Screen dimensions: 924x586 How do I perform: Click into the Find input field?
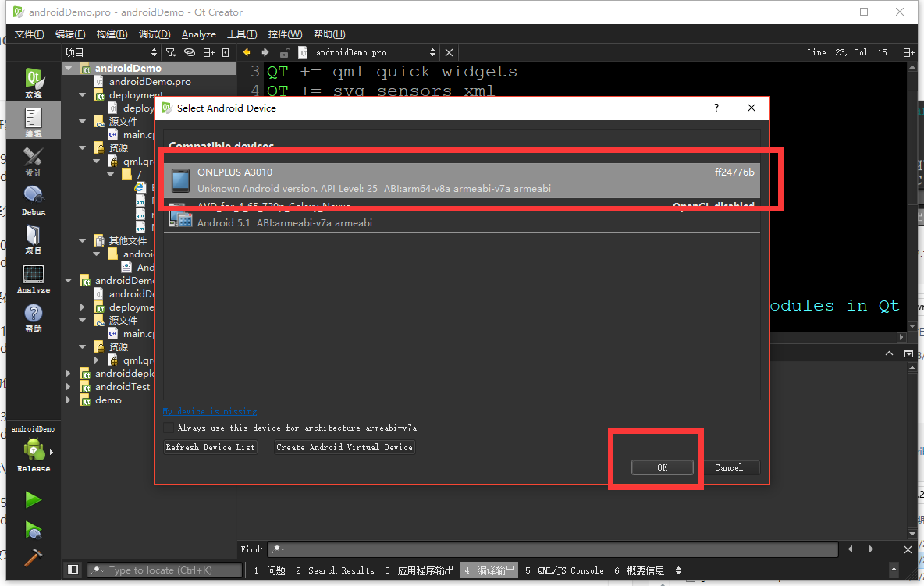(553, 549)
